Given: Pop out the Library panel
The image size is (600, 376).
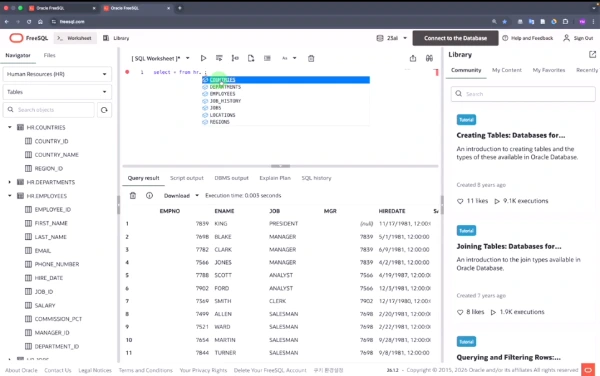Looking at the screenshot, I should [592, 54].
